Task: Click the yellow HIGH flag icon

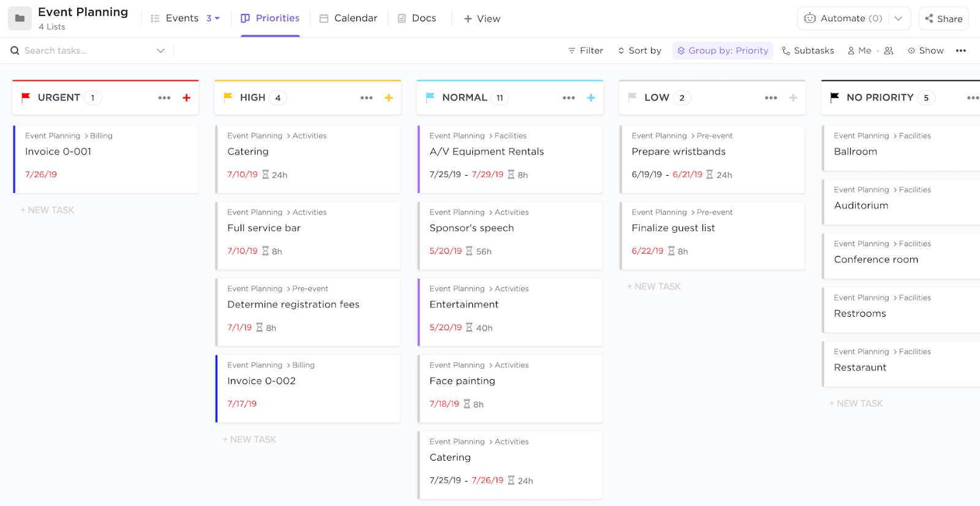Action: [x=228, y=97]
